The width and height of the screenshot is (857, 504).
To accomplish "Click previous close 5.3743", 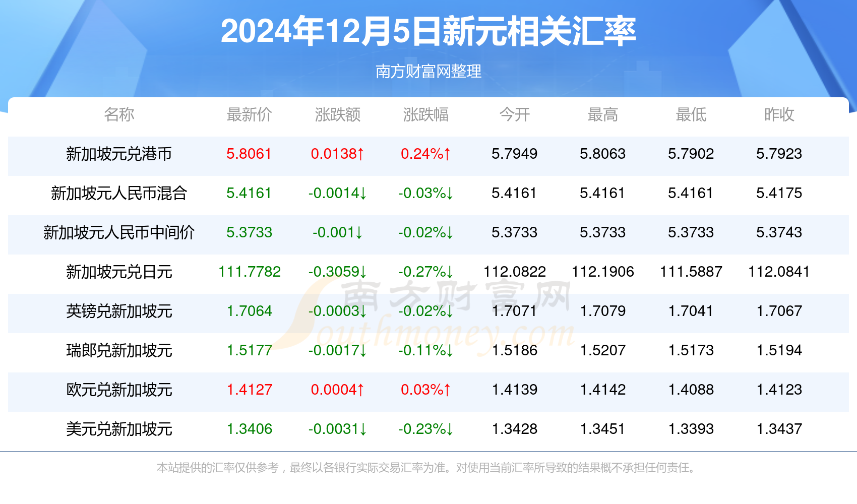I will [x=779, y=232].
